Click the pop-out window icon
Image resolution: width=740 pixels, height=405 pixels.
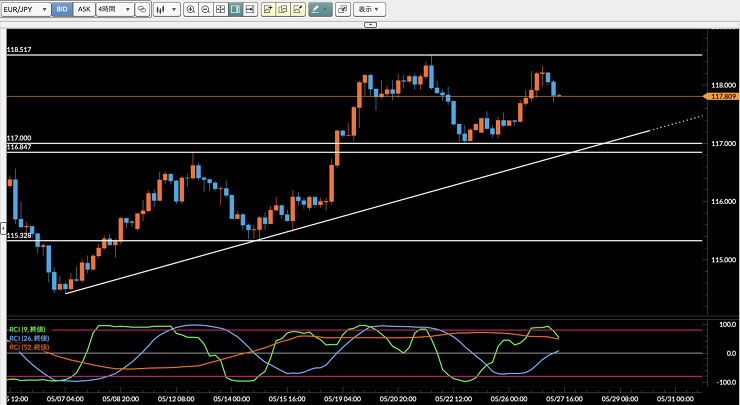click(343, 9)
